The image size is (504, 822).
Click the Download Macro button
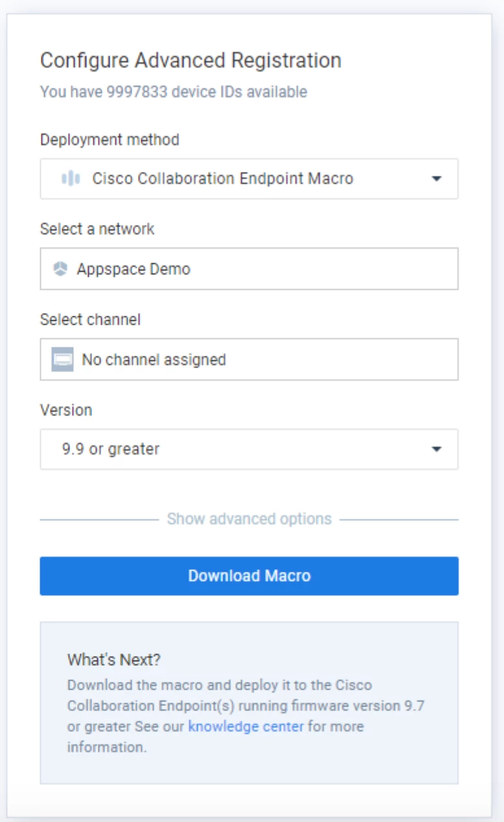point(249,576)
